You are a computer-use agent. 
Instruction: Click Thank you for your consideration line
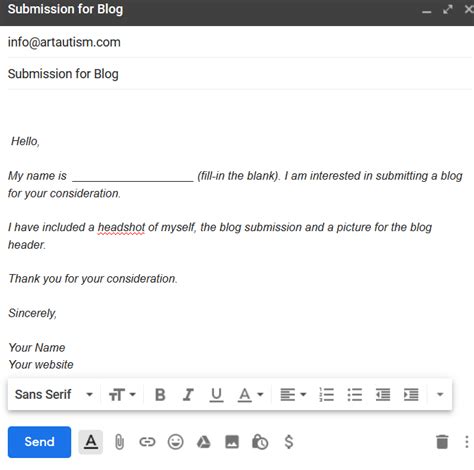[93, 279]
